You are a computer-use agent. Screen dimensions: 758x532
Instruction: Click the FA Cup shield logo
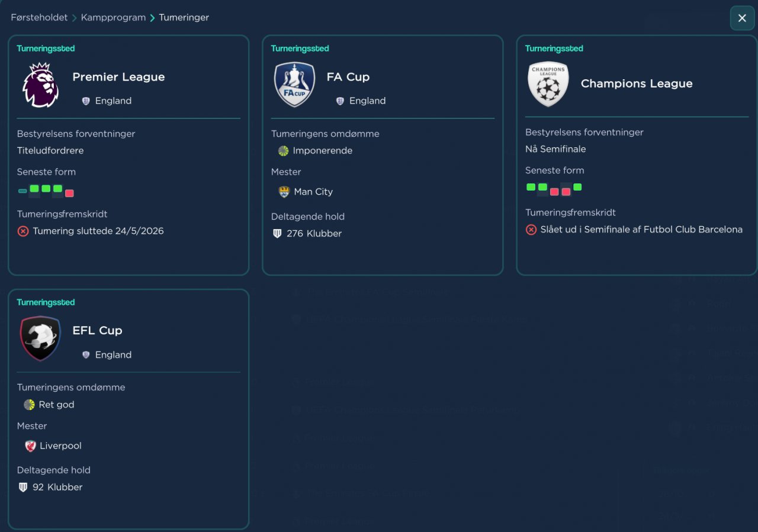point(294,85)
